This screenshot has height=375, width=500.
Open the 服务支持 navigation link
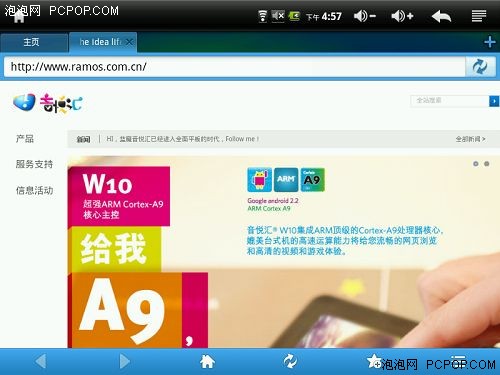[x=34, y=164]
